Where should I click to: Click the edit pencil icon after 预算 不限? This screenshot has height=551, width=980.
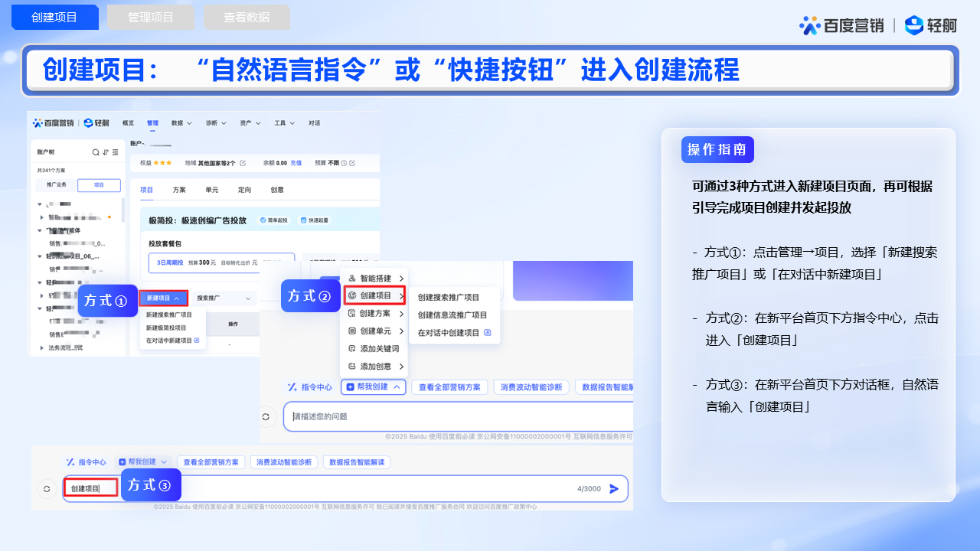[353, 163]
